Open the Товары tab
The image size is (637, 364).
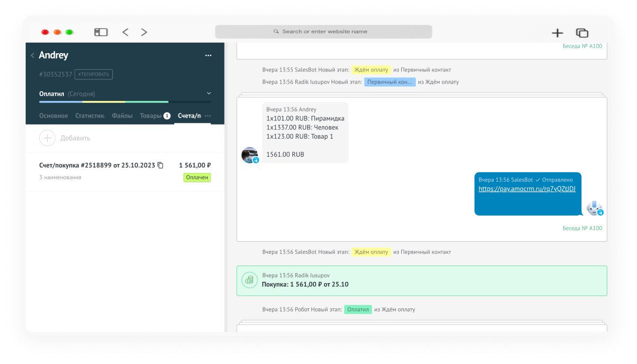pos(151,116)
